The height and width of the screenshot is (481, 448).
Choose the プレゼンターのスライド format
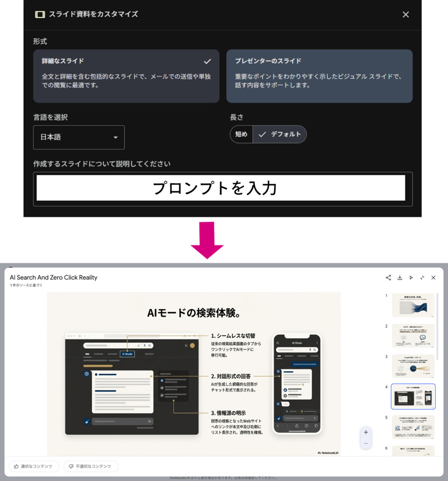pos(319,76)
